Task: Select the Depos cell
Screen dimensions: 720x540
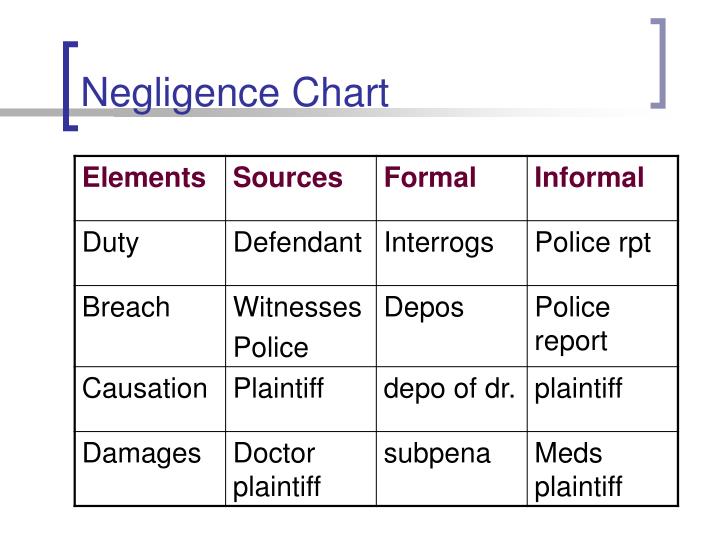Action: (424, 308)
